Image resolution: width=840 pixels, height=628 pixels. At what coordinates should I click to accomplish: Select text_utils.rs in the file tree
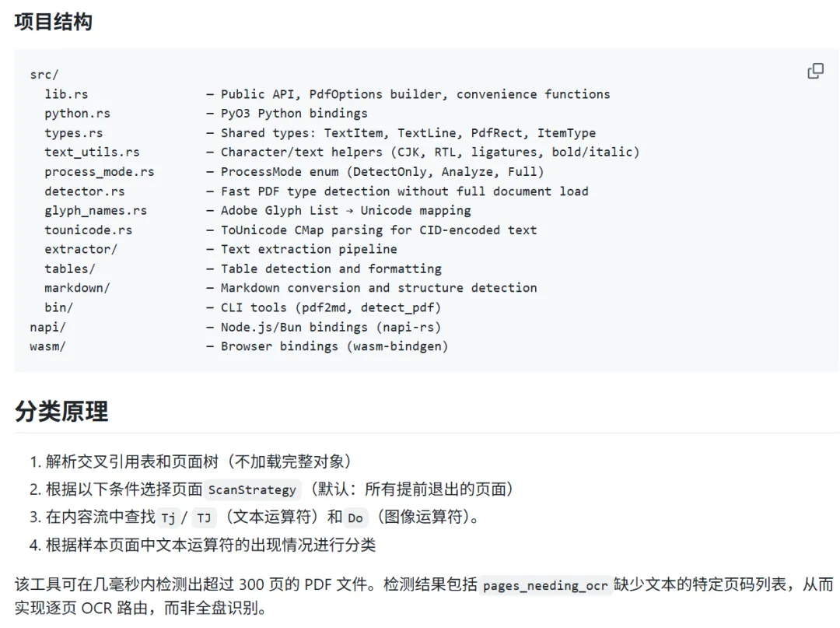[x=92, y=153]
